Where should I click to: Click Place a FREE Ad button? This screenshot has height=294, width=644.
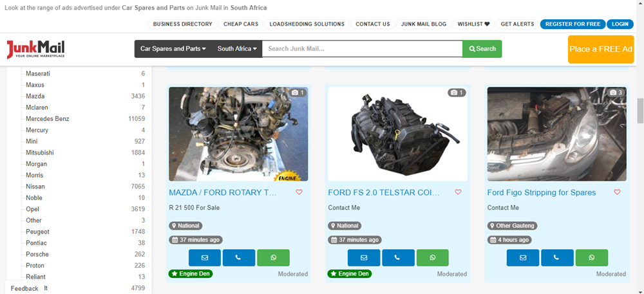pyautogui.click(x=601, y=49)
